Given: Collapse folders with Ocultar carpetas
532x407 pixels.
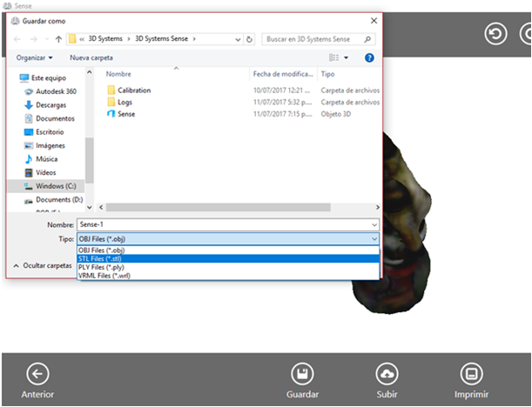Looking at the screenshot, I should (x=43, y=266).
